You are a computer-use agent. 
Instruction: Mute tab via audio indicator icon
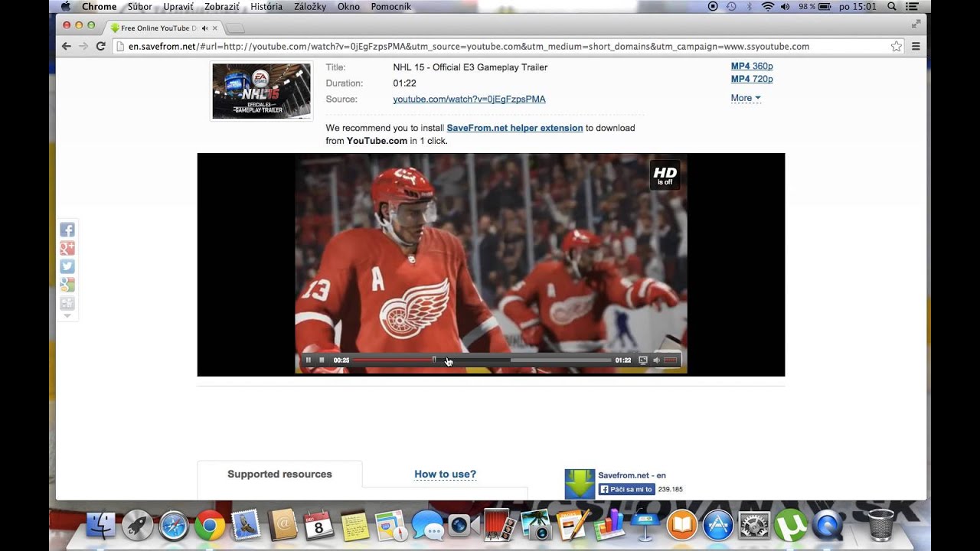pos(204,28)
